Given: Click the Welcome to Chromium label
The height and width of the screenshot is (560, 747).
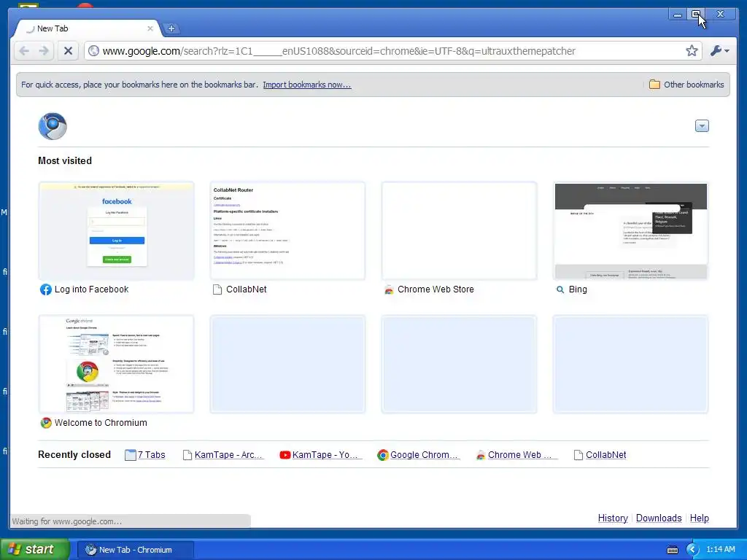Looking at the screenshot, I should click(x=101, y=422).
